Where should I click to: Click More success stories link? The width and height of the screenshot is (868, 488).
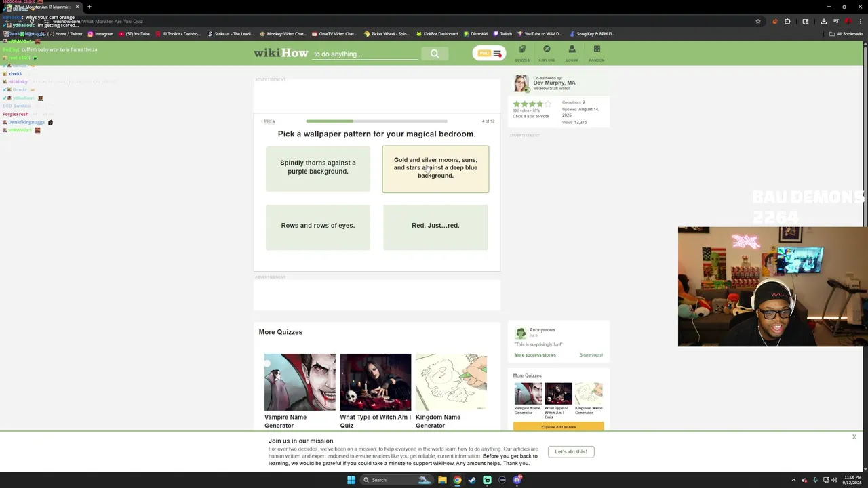[x=534, y=355]
